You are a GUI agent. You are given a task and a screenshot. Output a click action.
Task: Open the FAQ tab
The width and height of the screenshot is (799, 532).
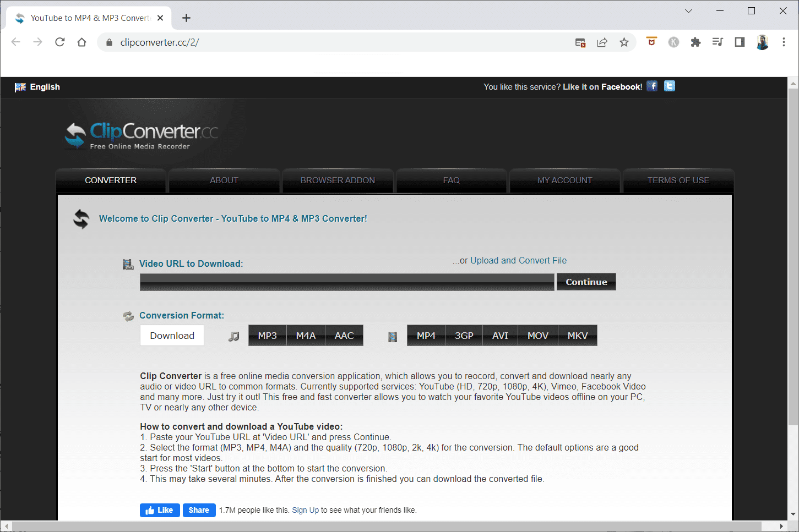coord(451,180)
